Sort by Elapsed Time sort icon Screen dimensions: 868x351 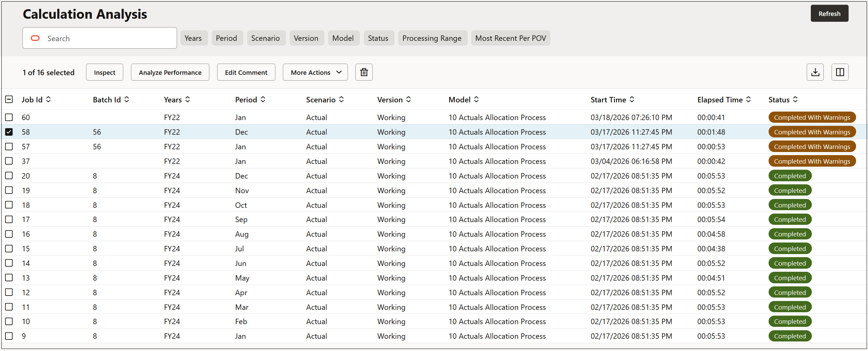[749, 99]
